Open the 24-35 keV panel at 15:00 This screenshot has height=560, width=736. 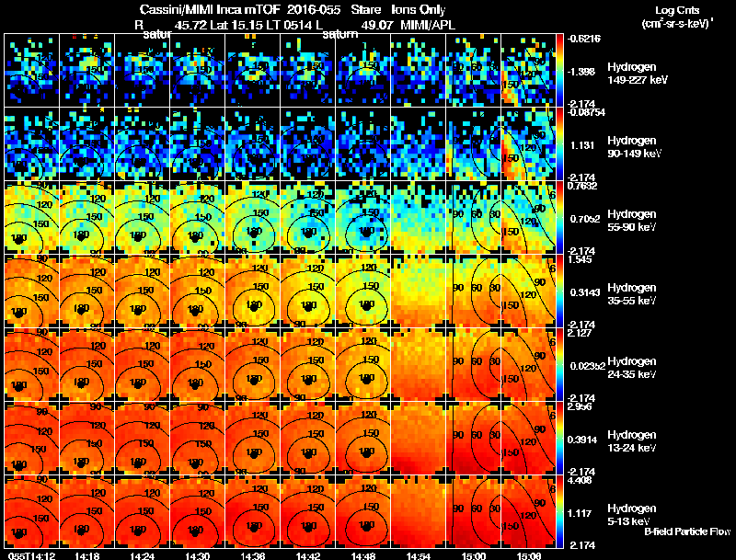pos(473,364)
